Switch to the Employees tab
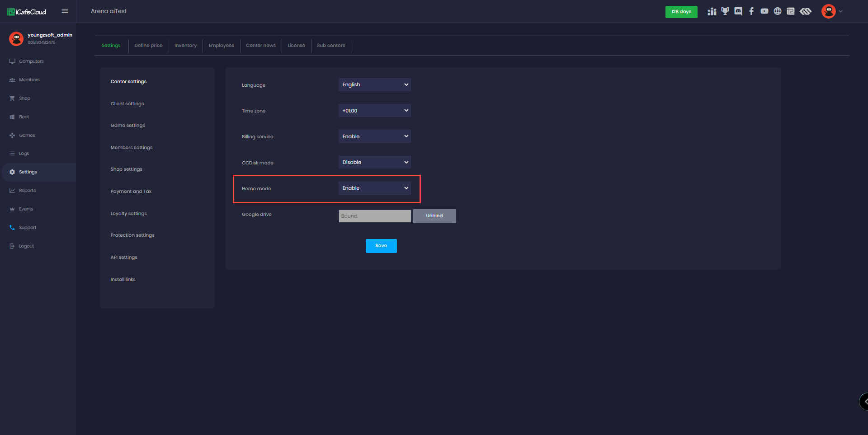Viewport: 868px width, 435px height. pyautogui.click(x=221, y=46)
